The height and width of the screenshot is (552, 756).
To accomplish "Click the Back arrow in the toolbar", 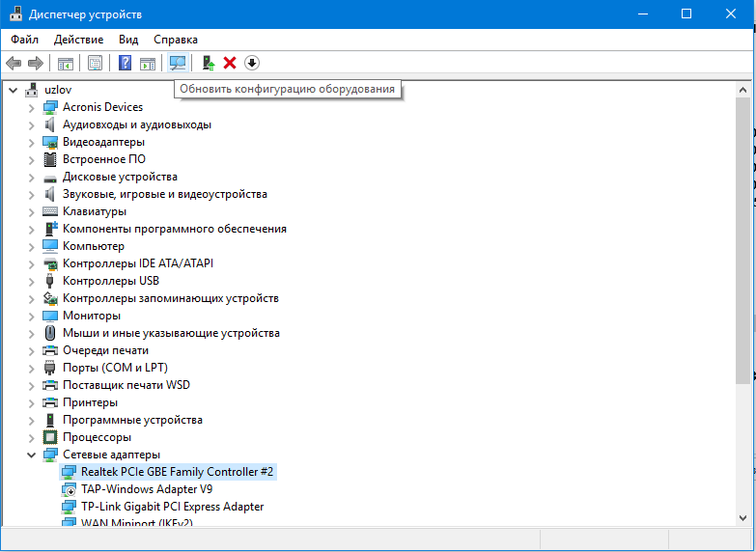I will point(14,63).
